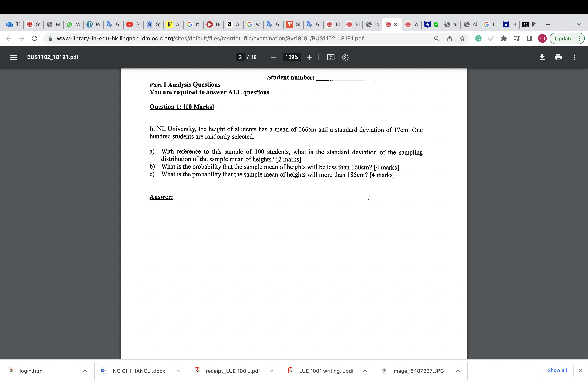
Task: Expand options for NG CHI HANG....docx download
Action: 178,371
